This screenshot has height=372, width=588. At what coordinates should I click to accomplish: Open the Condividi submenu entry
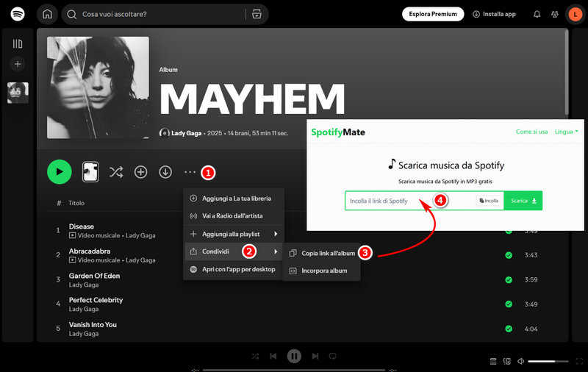coord(234,251)
